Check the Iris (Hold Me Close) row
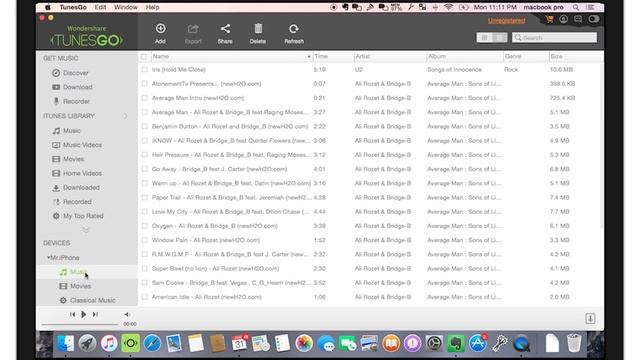The height and width of the screenshot is (360, 640). [x=144, y=70]
